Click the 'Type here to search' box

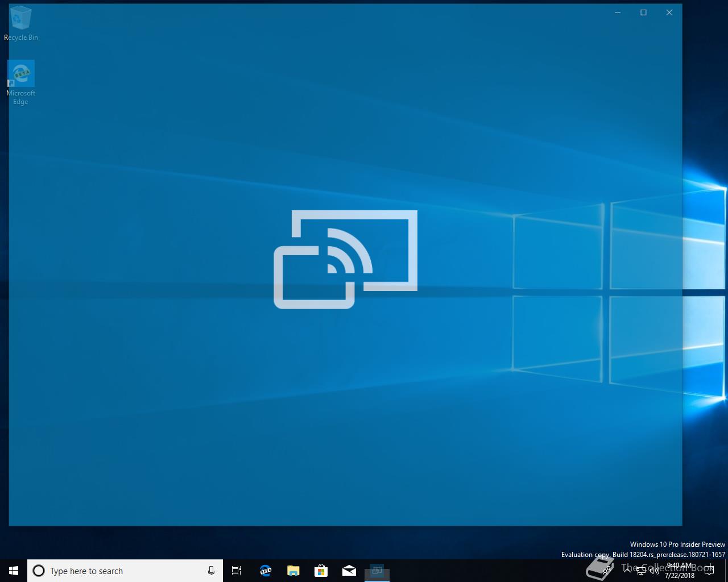(125, 571)
